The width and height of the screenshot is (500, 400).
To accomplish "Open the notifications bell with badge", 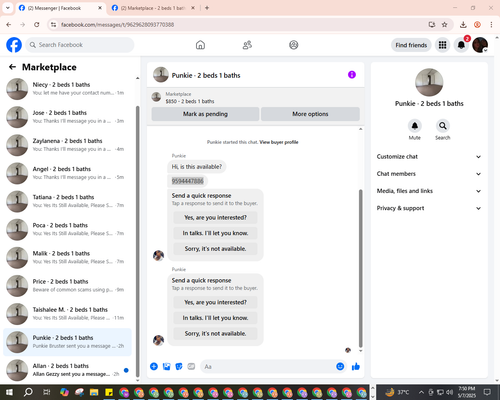I will point(461,45).
